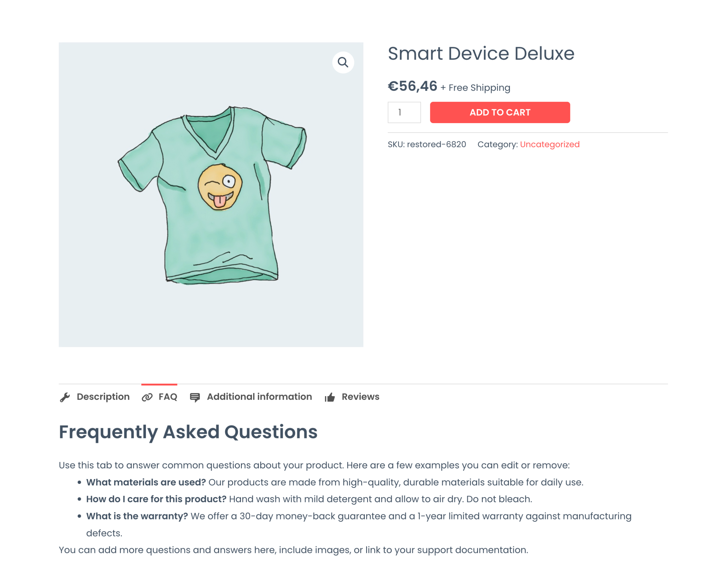Switch to the Additional information tab
The width and height of the screenshot is (728, 578).
point(259,397)
